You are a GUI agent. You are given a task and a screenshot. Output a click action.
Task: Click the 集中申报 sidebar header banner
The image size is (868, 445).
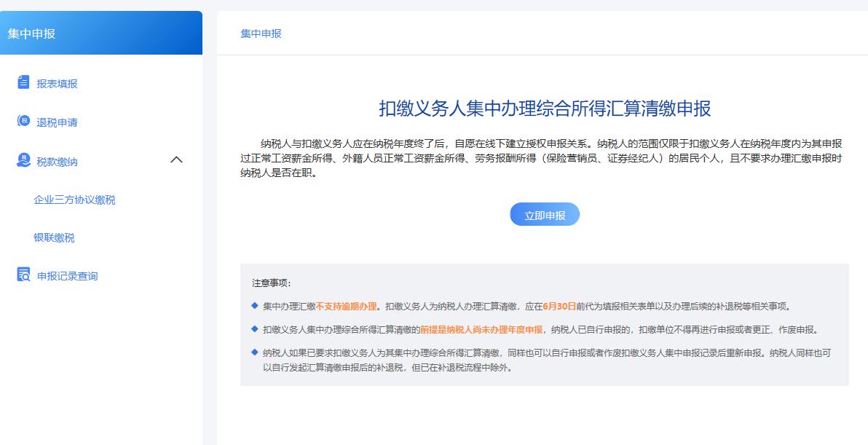(x=101, y=32)
